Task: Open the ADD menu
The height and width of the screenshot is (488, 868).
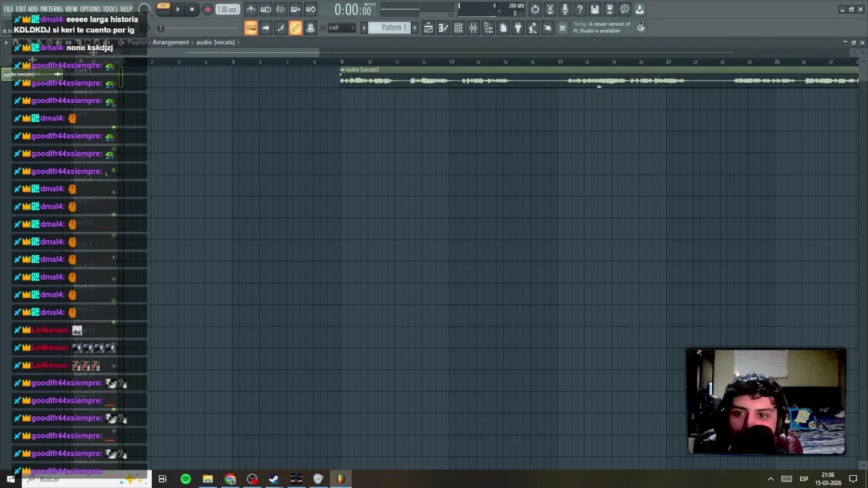Action: (33, 9)
